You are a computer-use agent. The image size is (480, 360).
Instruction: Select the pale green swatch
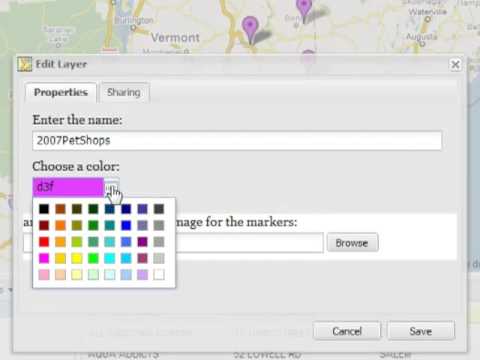click(x=93, y=275)
